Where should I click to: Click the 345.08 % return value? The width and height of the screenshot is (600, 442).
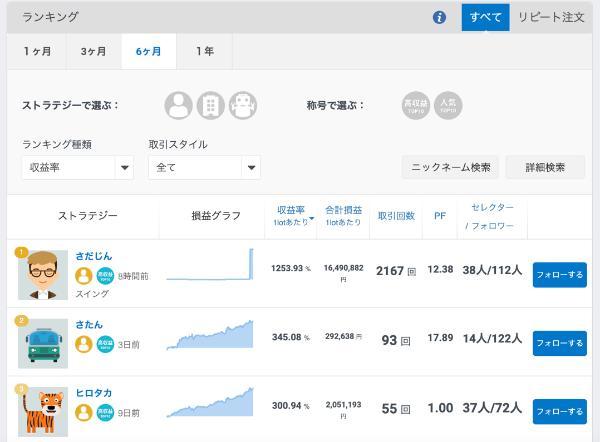pos(291,337)
